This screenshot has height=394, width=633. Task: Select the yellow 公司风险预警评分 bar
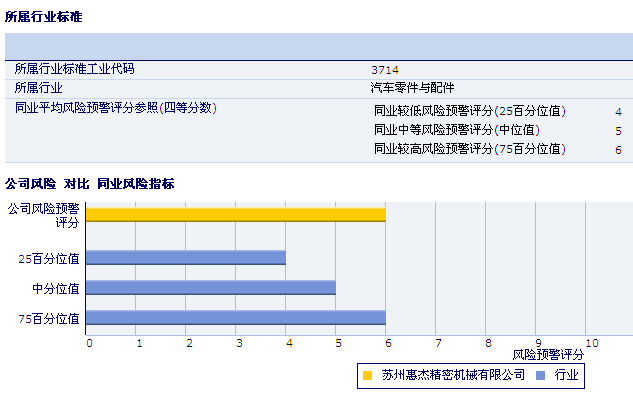[236, 215]
